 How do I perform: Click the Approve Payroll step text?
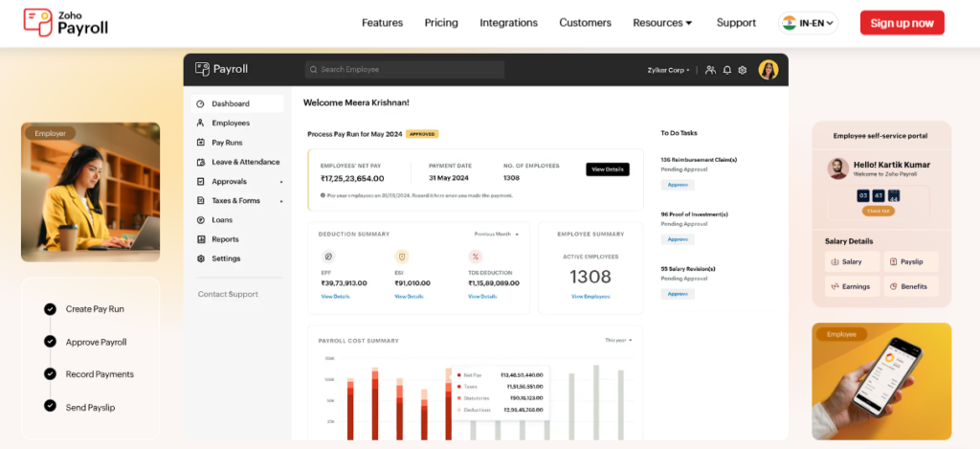pos(97,342)
